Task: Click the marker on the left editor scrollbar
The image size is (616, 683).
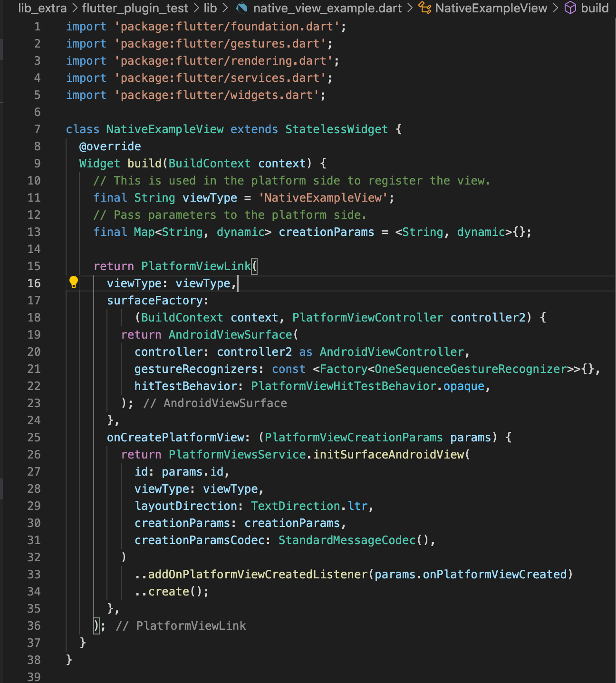Action: [x=3, y=48]
